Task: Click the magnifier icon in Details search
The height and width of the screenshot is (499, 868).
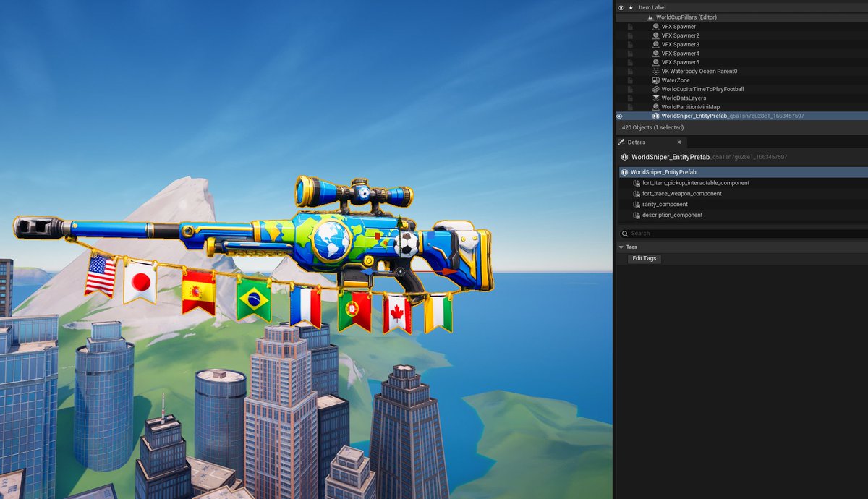Action: (x=626, y=234)
